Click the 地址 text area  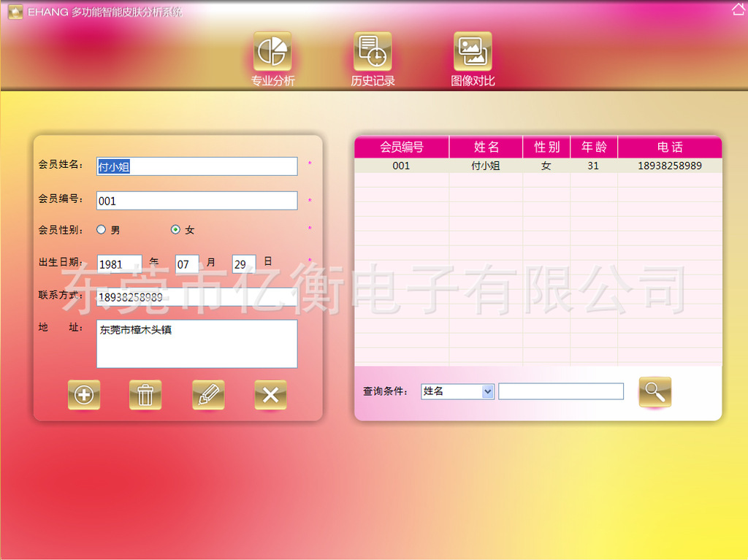click(x=196, y=344)
